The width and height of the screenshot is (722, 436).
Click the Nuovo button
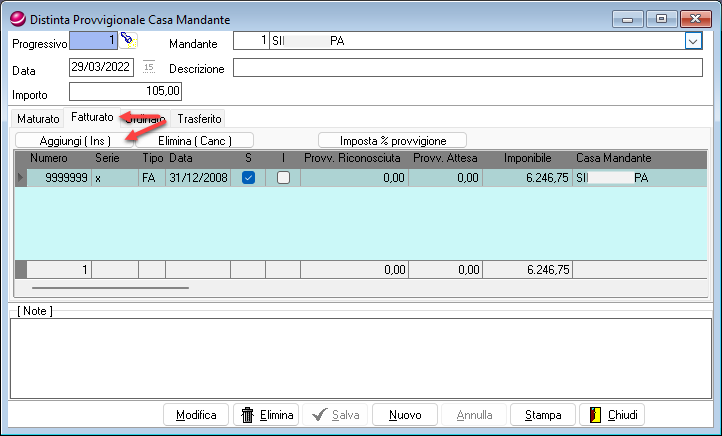tap(405, 415)
